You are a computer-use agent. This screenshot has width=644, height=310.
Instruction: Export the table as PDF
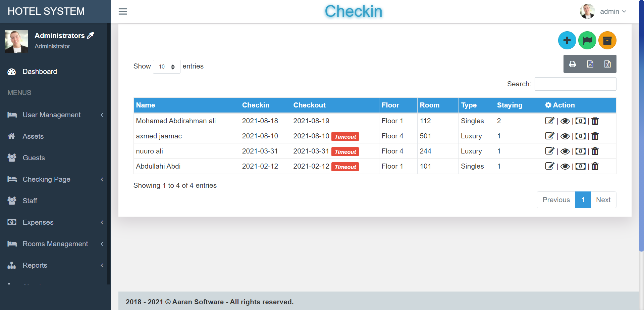pyautogui.click(x=590, y=64)
